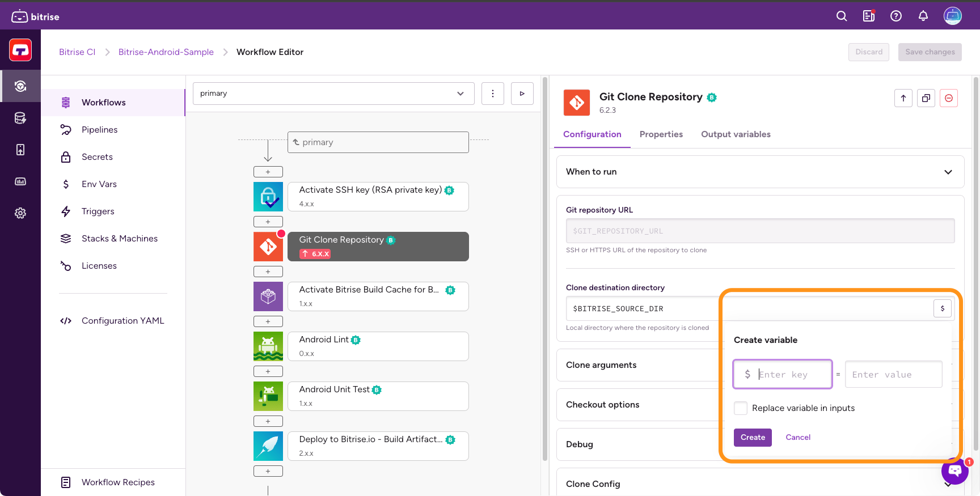The width and height of the screenshot is (980, 496).
Task: Click the Enter value input field
Action: click(893, 375)
